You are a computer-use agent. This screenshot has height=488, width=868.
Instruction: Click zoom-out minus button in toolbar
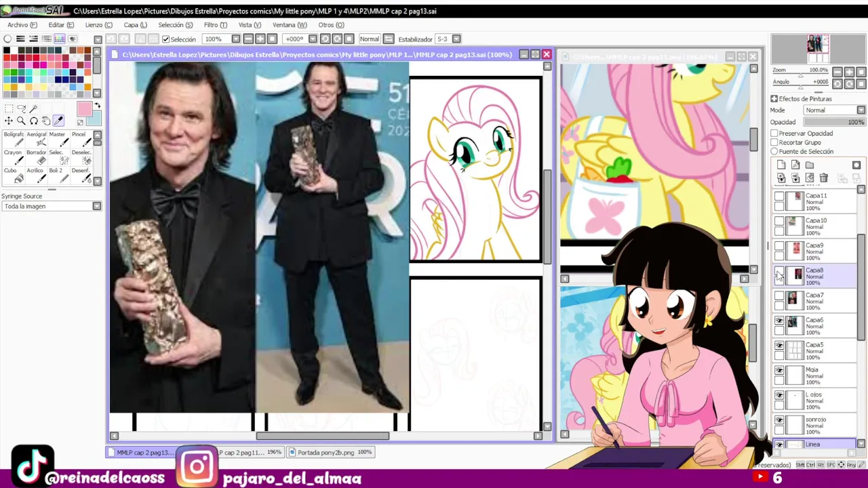click(x=248, y=39)
